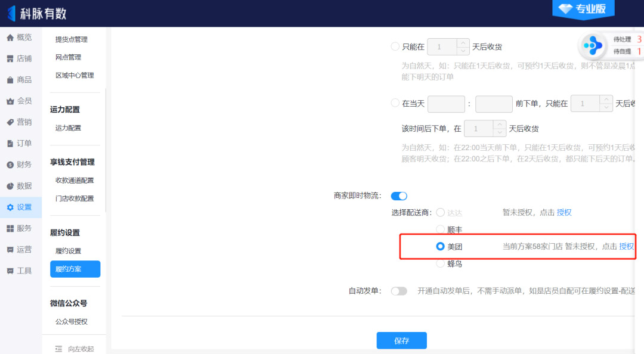The height and width of the screenshot is (354, 644).
Task: Increase the 只能在 days stepper value
Action: [x=463, y=43]
